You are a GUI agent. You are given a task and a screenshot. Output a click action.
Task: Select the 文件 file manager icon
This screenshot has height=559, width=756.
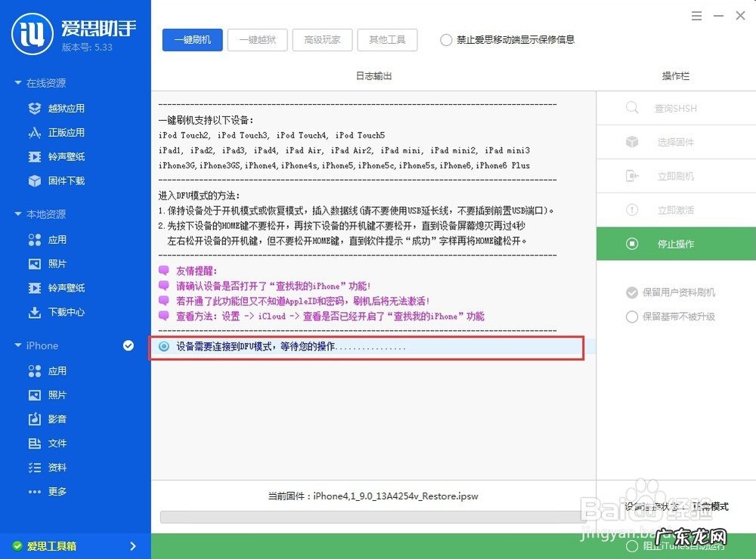click(x=35, y=443)
